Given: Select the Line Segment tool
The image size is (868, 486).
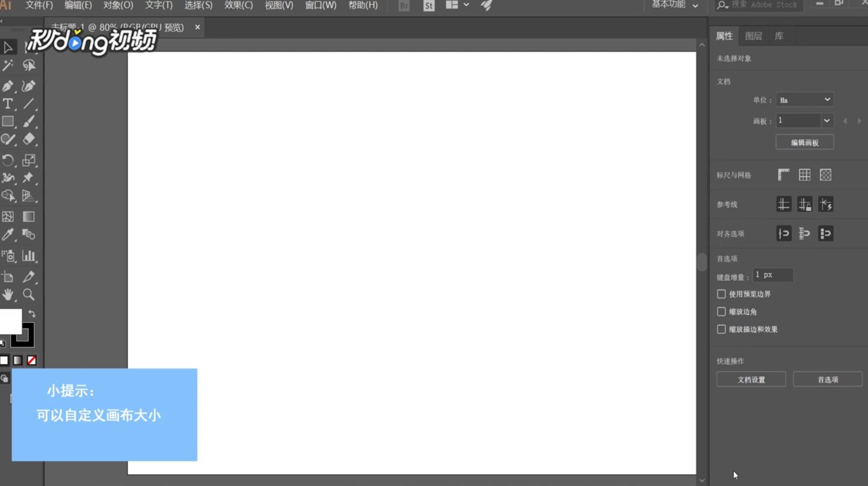Looking at the screenshot, I should coord(29,104).
